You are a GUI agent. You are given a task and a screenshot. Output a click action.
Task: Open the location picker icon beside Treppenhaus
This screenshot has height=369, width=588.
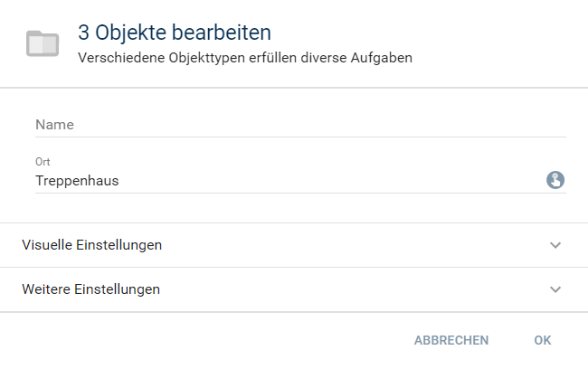click(x=555, y=180)
